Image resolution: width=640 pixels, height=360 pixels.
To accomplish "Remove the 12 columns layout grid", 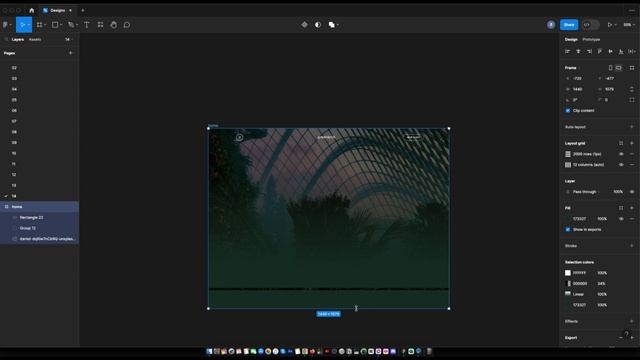I will pos(632,165).
